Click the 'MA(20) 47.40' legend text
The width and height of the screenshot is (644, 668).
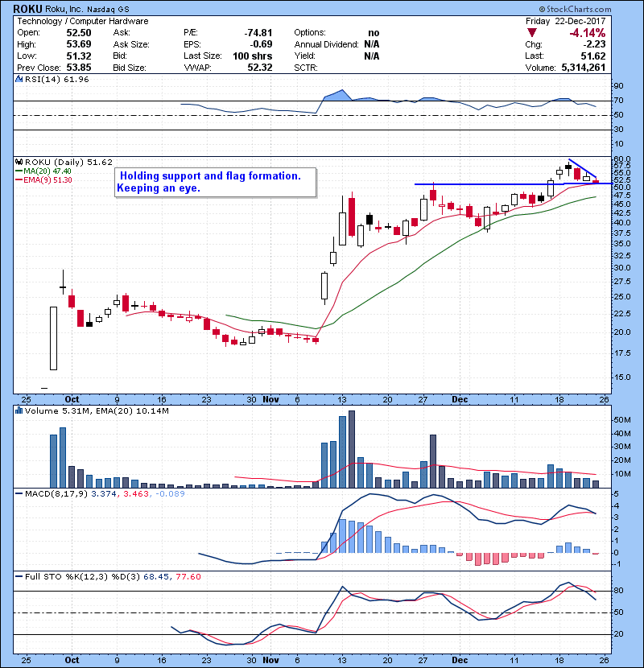(x=47, y=171)
